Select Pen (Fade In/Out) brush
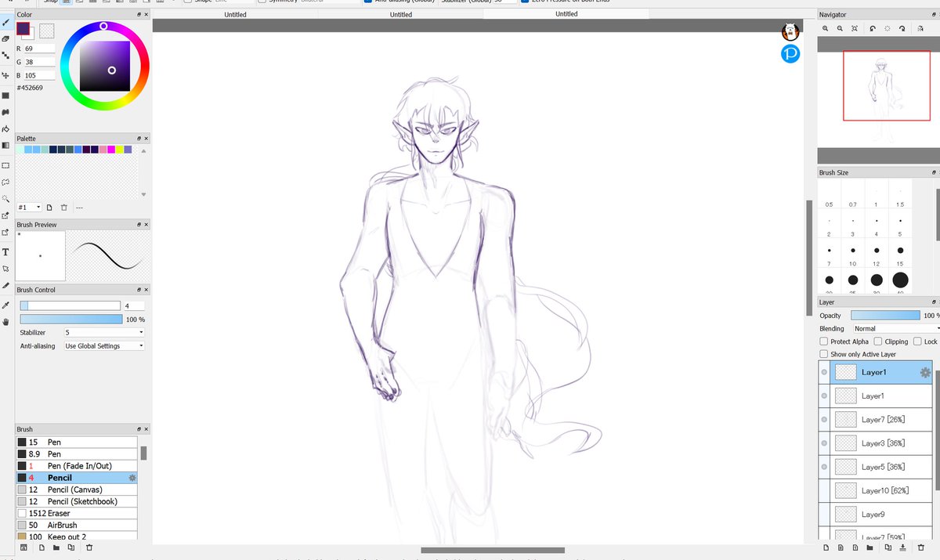The height and width of the screenshot is (560, 940). point(77,466)
